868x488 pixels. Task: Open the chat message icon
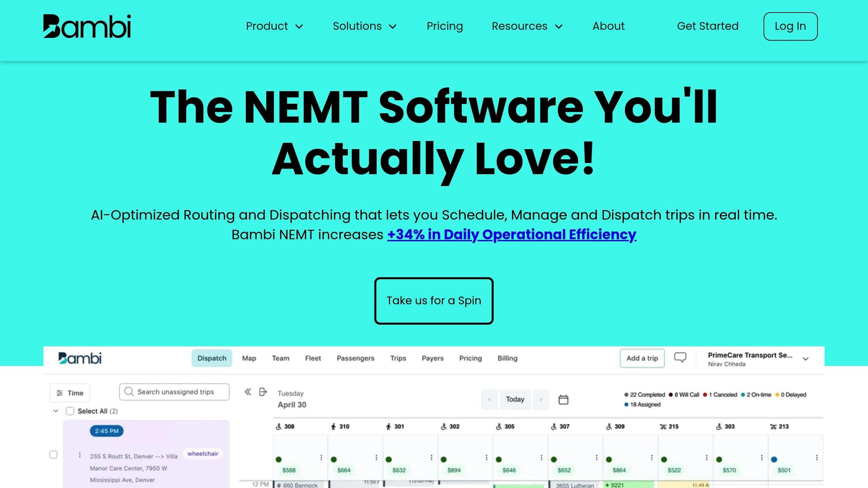680,358
